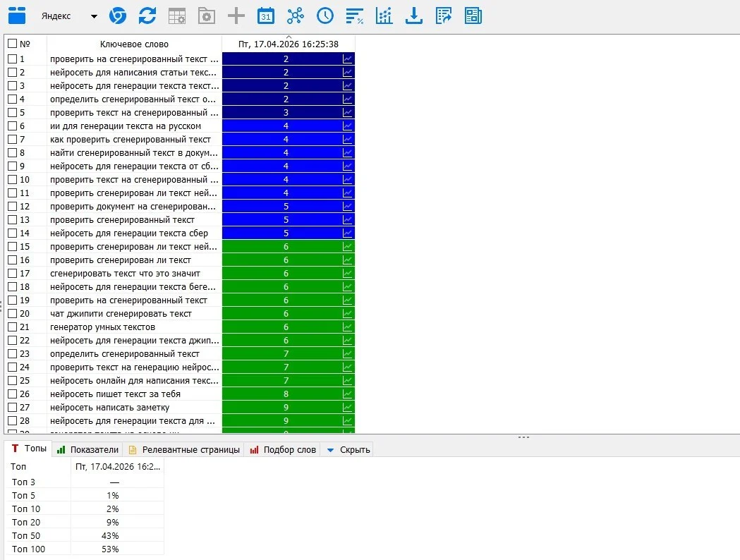
Task: Select the green position cell in row 26
Action: pos(289,394)
